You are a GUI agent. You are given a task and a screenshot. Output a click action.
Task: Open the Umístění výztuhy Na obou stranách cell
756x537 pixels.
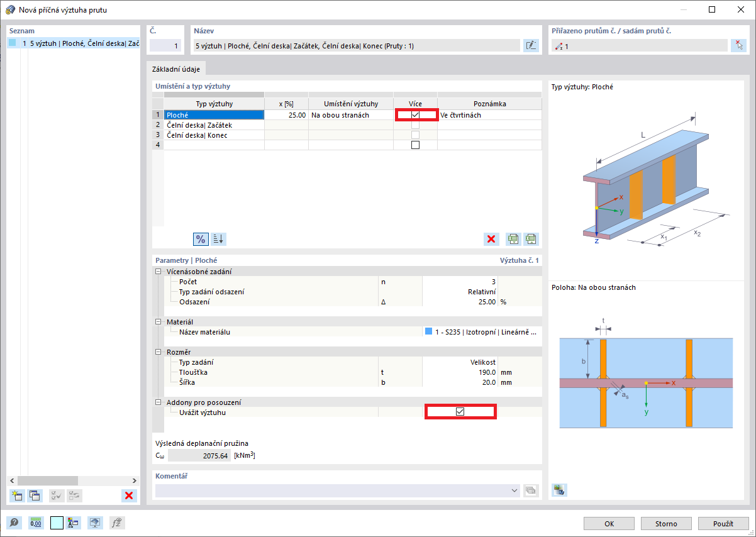(351, 115)
